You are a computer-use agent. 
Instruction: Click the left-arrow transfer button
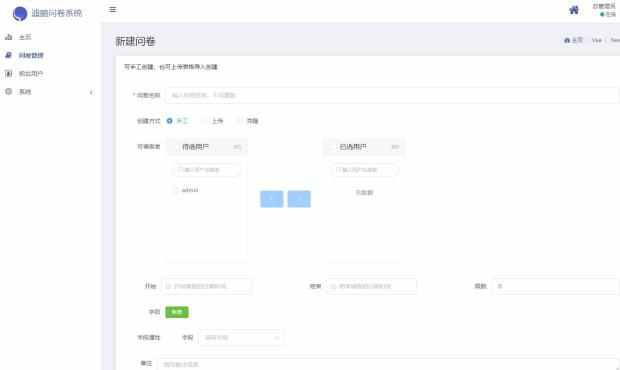tap(272, 199)
